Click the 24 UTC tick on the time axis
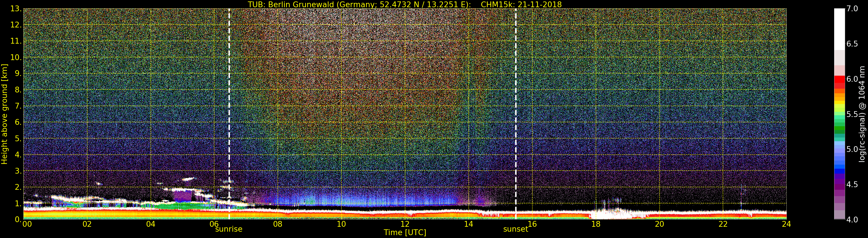Image resolution: width=868 pixels, height=238 pixels. (786, 224)
